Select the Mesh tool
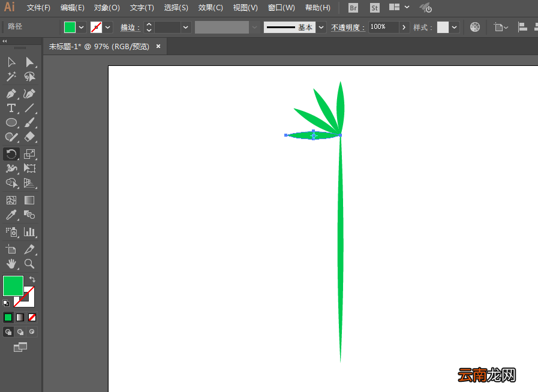 11,200
